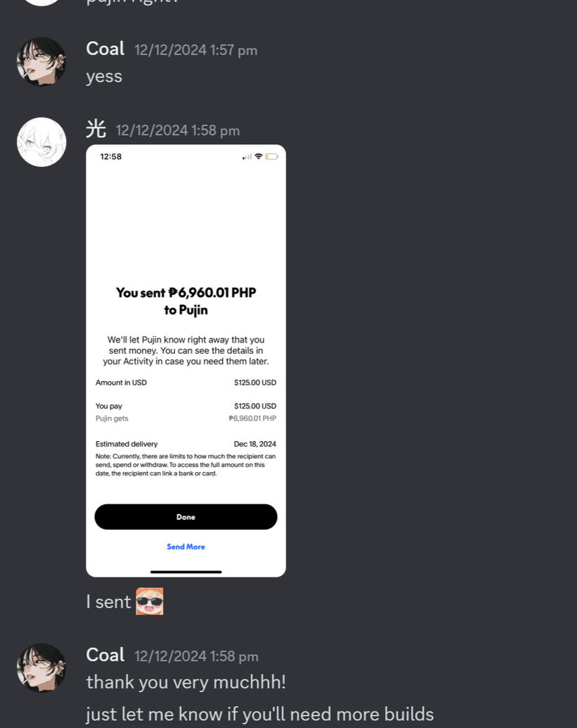Click the wifi icon in phone screenshot

coord(259,156)
